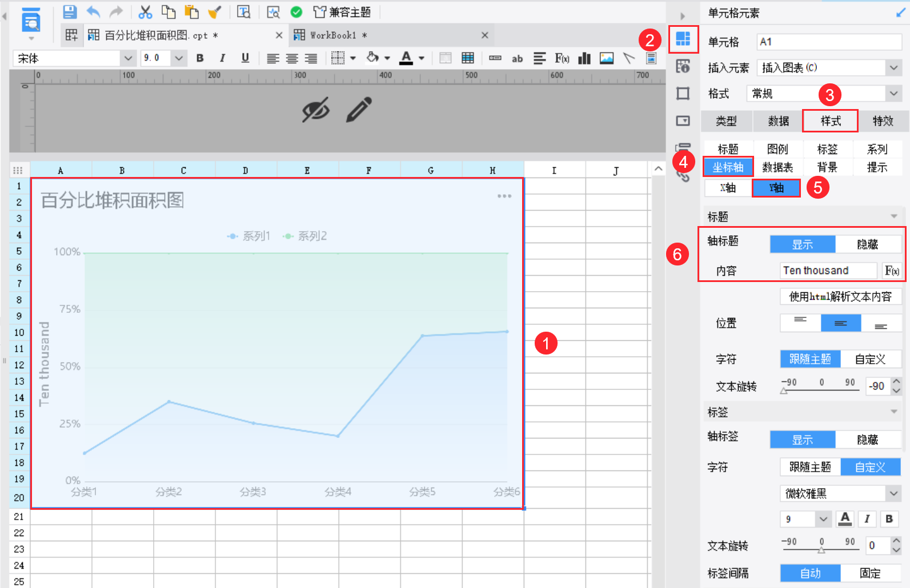
Task: Open the 9.0 font size dropdown
Action: [179, 58]
